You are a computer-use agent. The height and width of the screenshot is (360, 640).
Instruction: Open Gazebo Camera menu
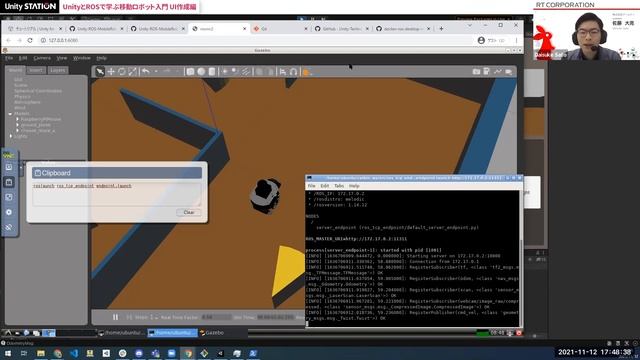(42, 58)
